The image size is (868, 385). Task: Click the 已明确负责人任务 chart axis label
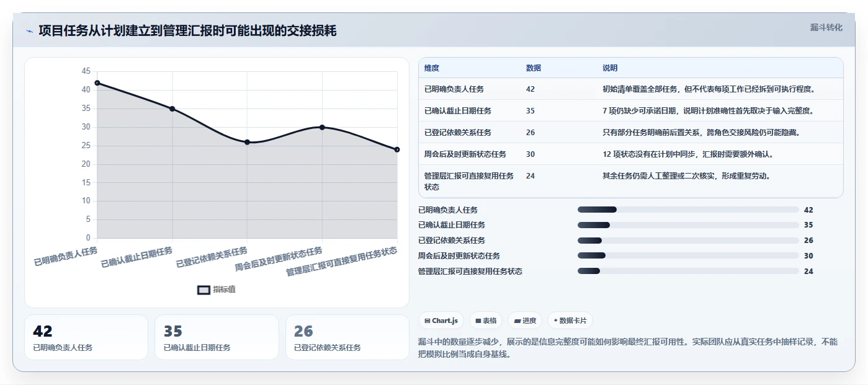pyautogui.click(x=66, y=256)
